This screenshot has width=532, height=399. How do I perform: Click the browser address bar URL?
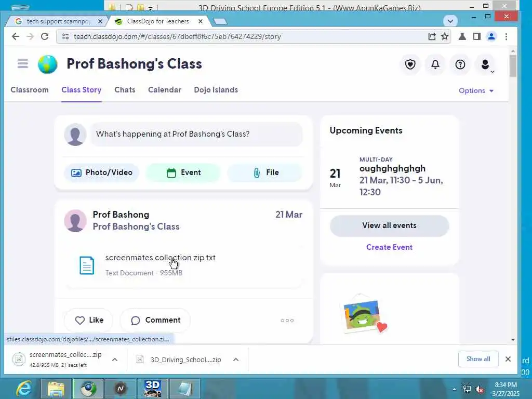pyautogui.click(x=177, y=37)
